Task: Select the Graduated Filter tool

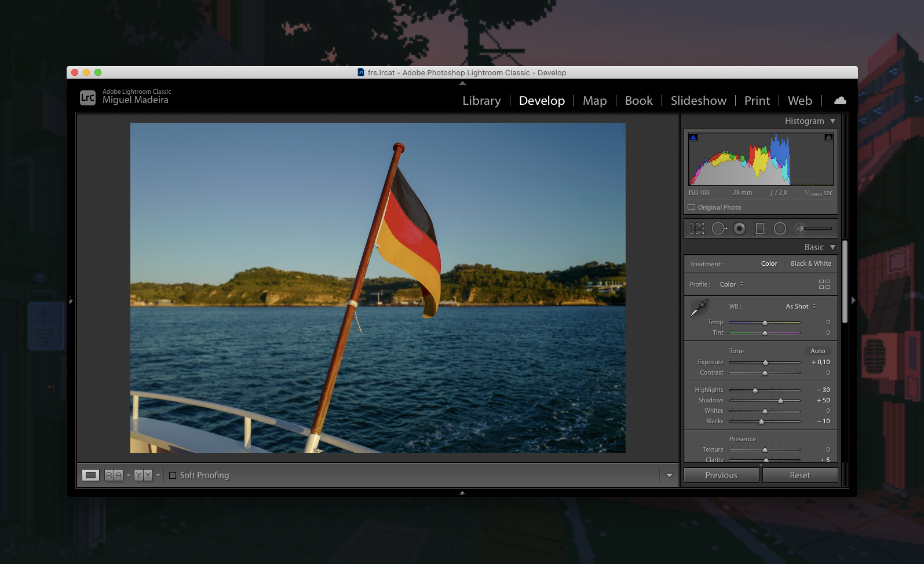Action: 759,229
